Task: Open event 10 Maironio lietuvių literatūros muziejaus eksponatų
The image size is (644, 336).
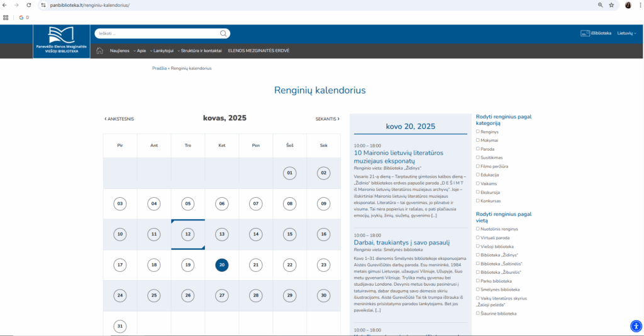Action: click(398, 157)
